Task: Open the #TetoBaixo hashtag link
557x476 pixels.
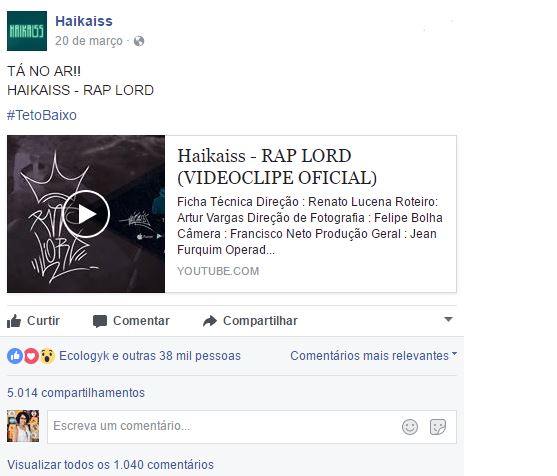Action: coord(42,115)
